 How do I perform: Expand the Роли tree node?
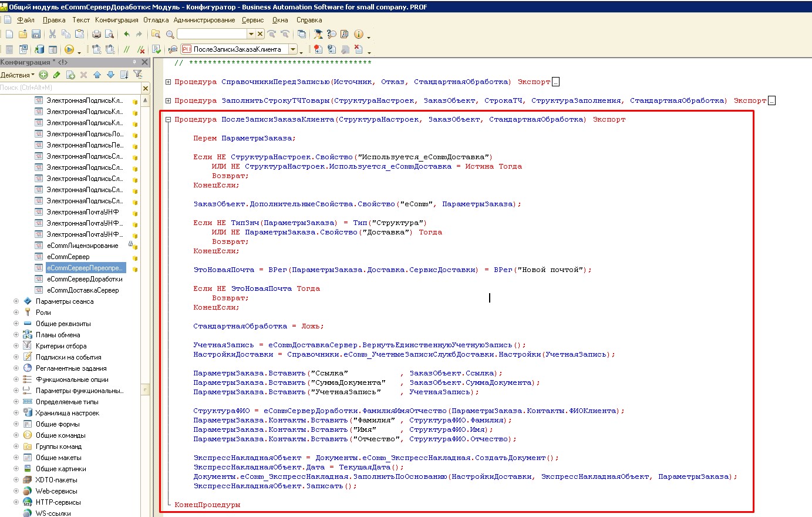(16, 313)
